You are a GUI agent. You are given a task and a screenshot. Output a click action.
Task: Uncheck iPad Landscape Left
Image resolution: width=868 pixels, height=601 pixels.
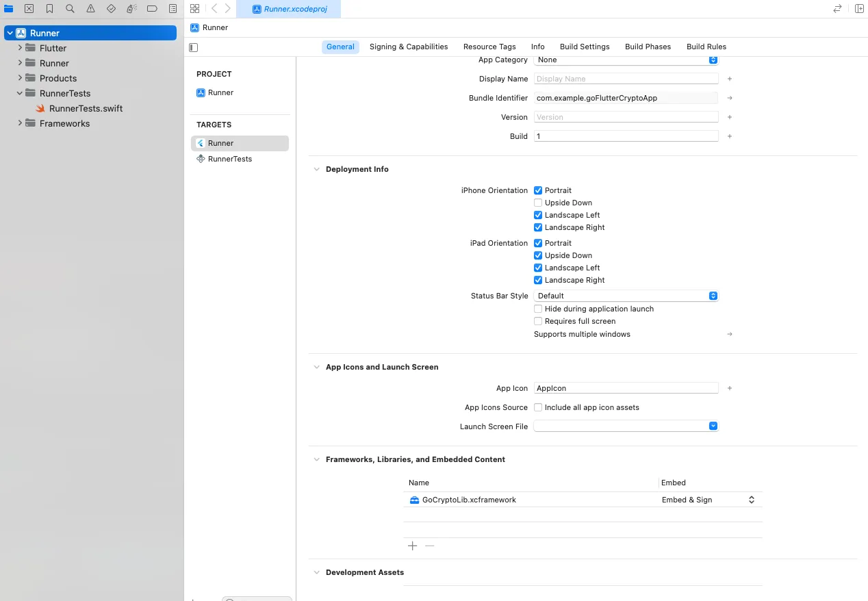pyautogui.click(x=538, y=268)
